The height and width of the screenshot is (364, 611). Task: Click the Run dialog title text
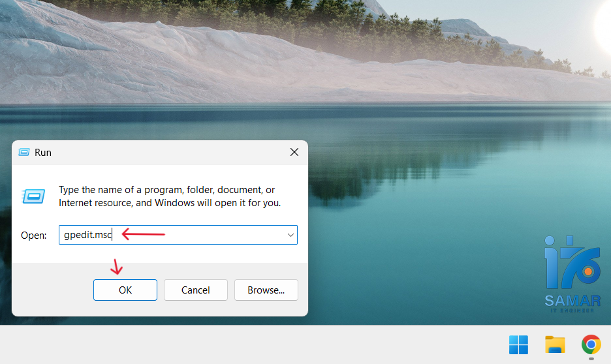[x=43, y=153]
